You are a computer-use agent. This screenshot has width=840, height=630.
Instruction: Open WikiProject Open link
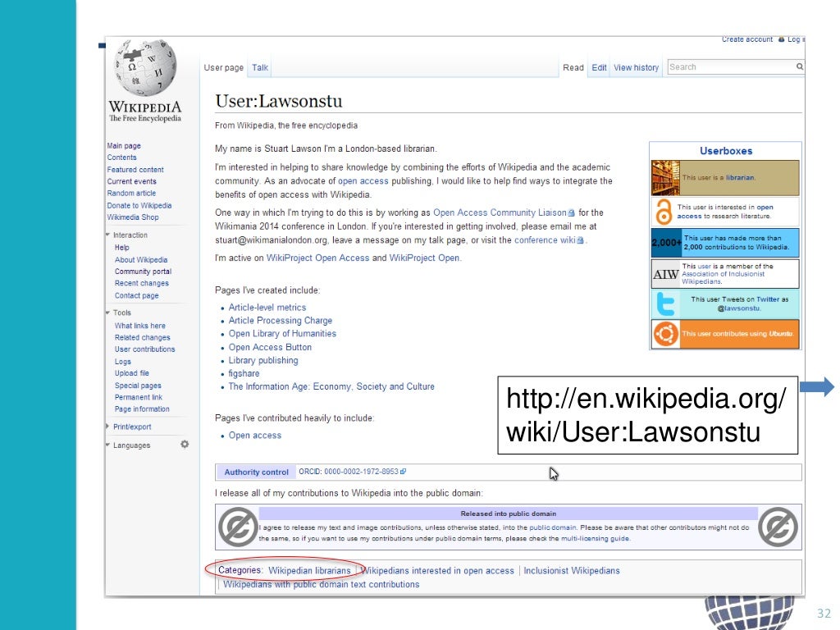pyautogui.click(x=424, y=258)
